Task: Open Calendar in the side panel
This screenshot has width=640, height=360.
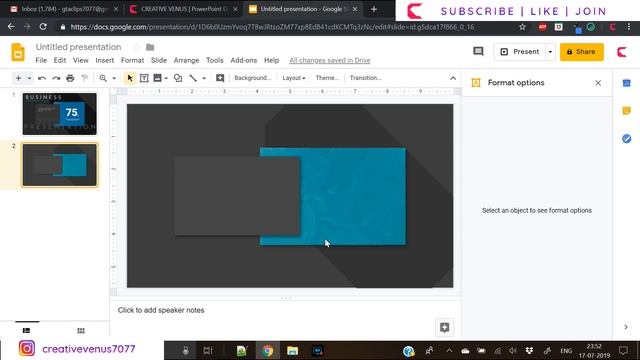Action: coord(627,83)
